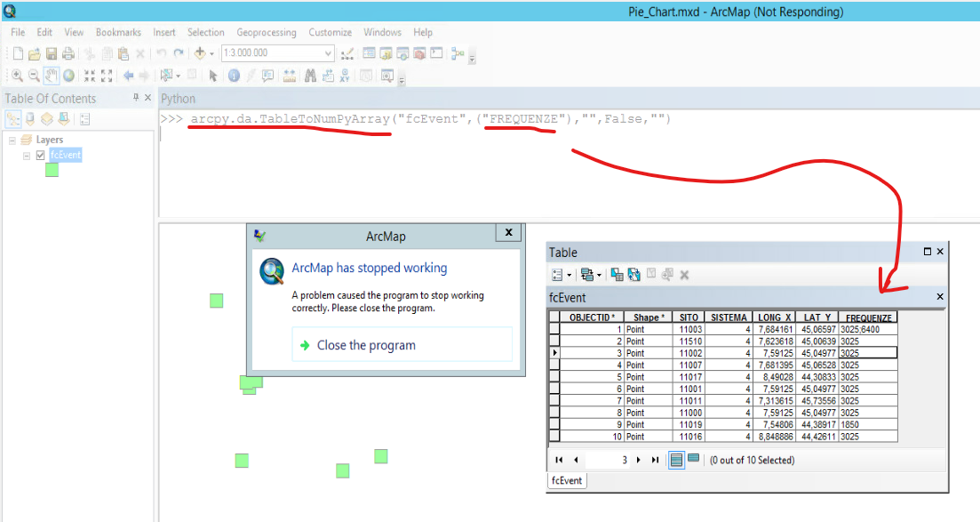Open the Bookmarks menu
The image size is (980, 522).
tap(118, 32)
